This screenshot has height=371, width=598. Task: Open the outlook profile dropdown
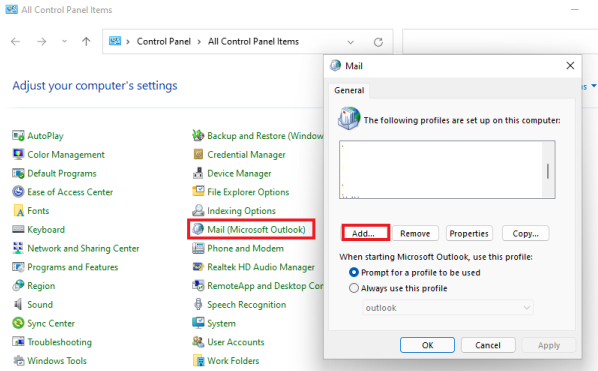coord(448,307)
